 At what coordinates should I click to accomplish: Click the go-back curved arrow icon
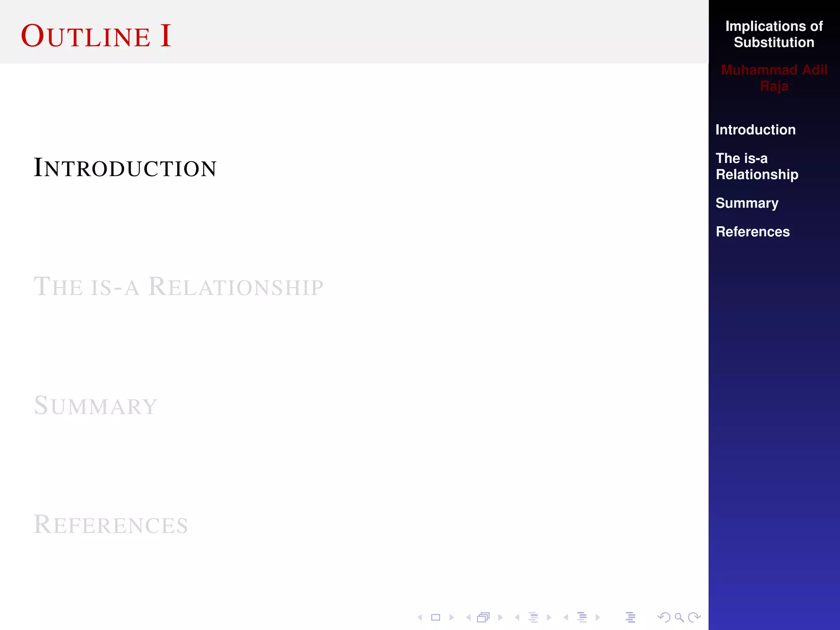point(664,617)
